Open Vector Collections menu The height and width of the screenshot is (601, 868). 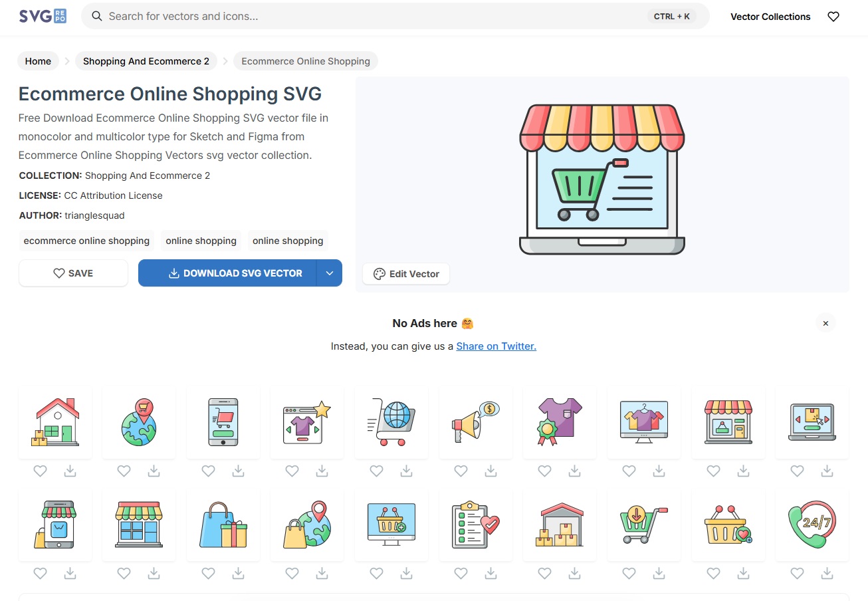770,17
